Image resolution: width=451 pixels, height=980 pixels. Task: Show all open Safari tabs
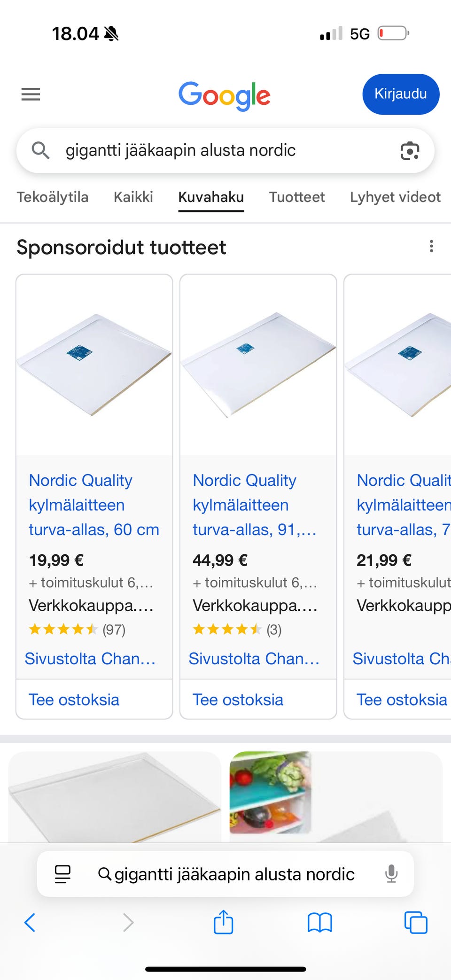tap(416, 923)
